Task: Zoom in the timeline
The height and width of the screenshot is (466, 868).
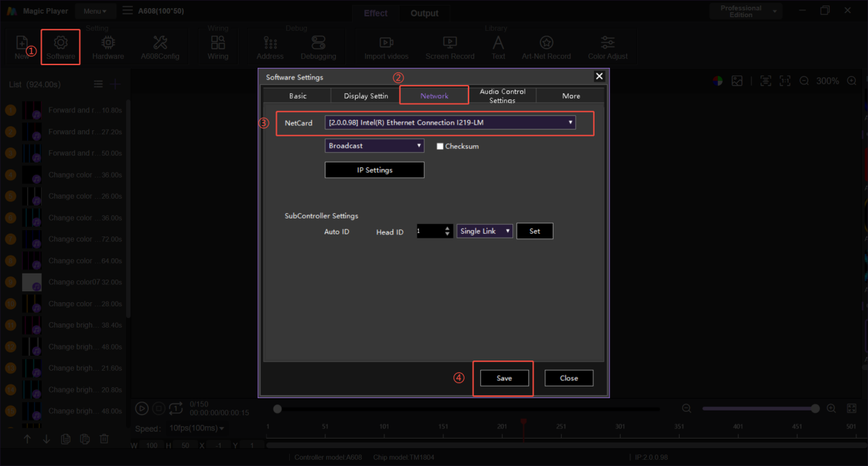Action: tap(831, 408)
